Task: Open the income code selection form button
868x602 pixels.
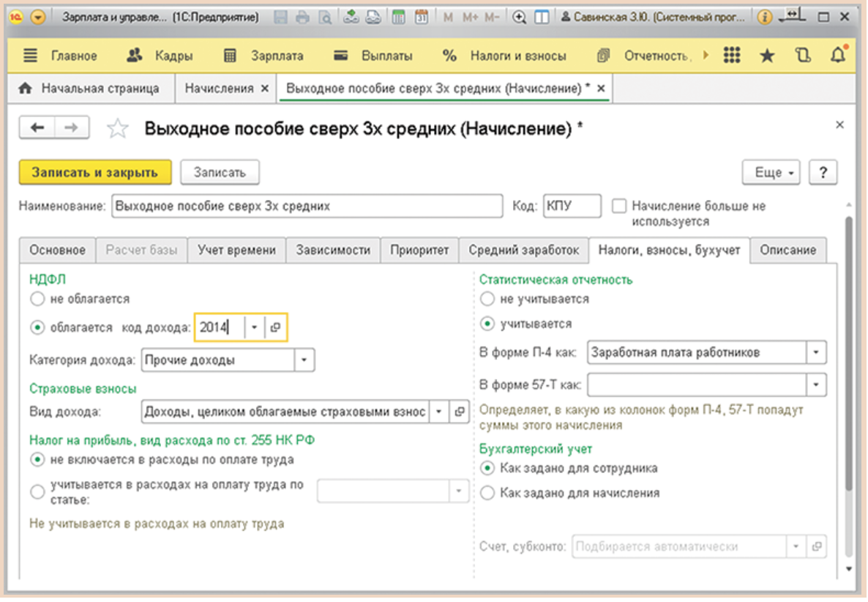Action: [276, 327]
